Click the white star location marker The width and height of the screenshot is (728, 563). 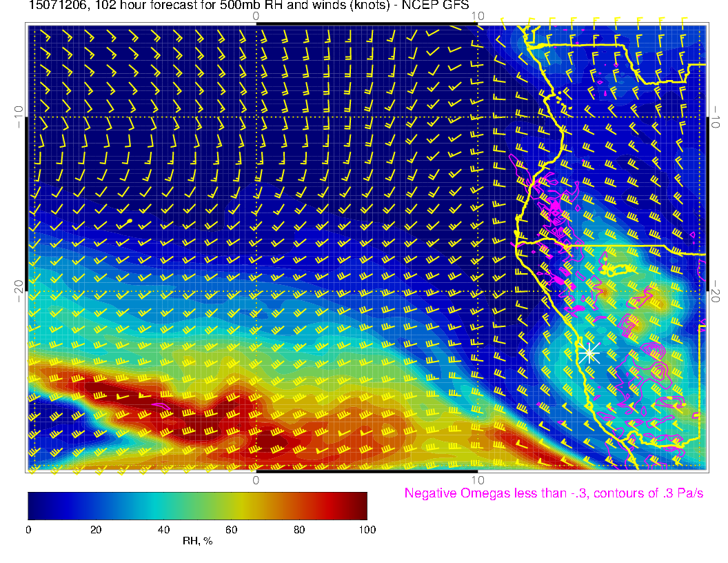[x=589, y=354]
